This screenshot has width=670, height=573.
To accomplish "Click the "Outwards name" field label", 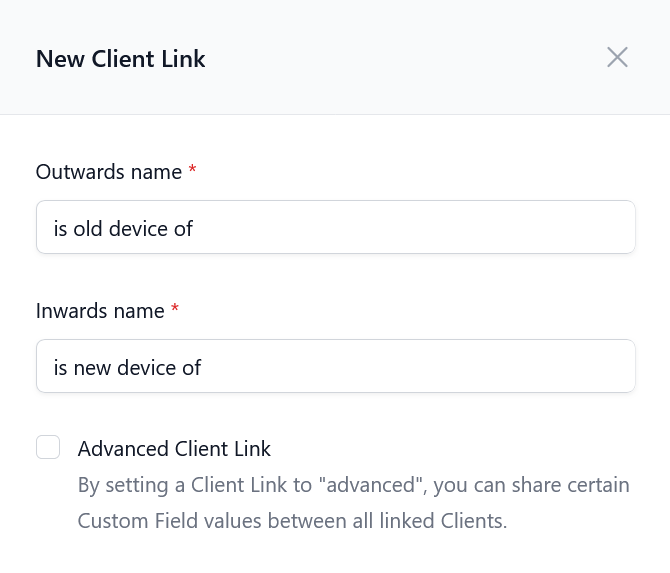I will 108,172.
